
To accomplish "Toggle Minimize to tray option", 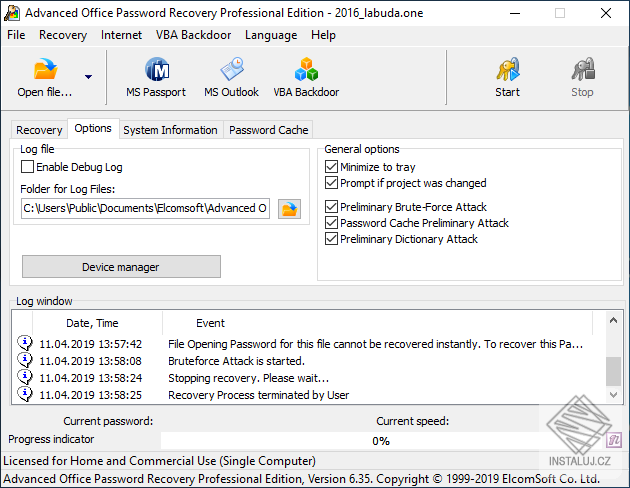I will 332,167.
